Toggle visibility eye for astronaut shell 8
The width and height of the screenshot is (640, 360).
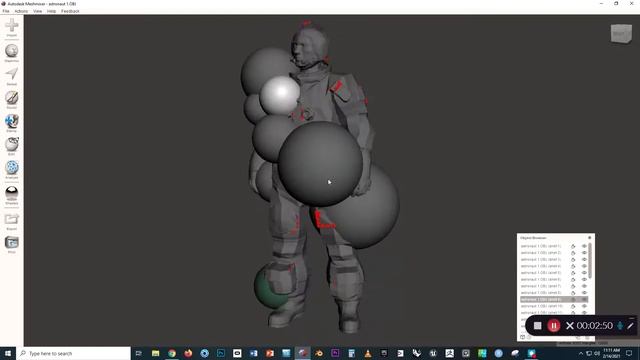click(584, 293)
